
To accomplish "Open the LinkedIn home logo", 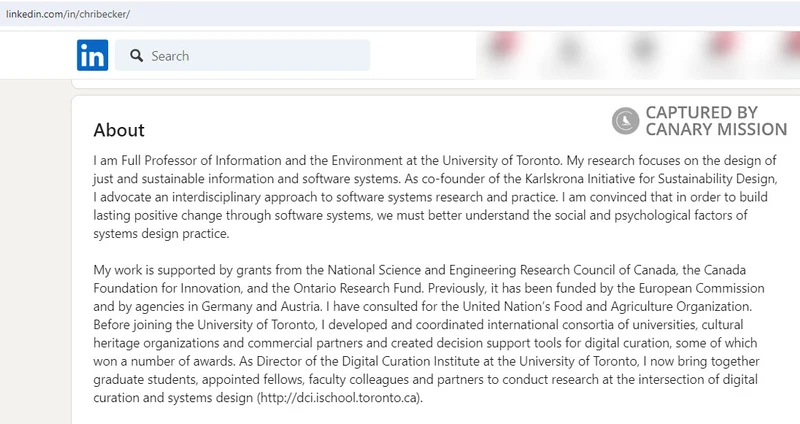I will click(x=92, y=55).
